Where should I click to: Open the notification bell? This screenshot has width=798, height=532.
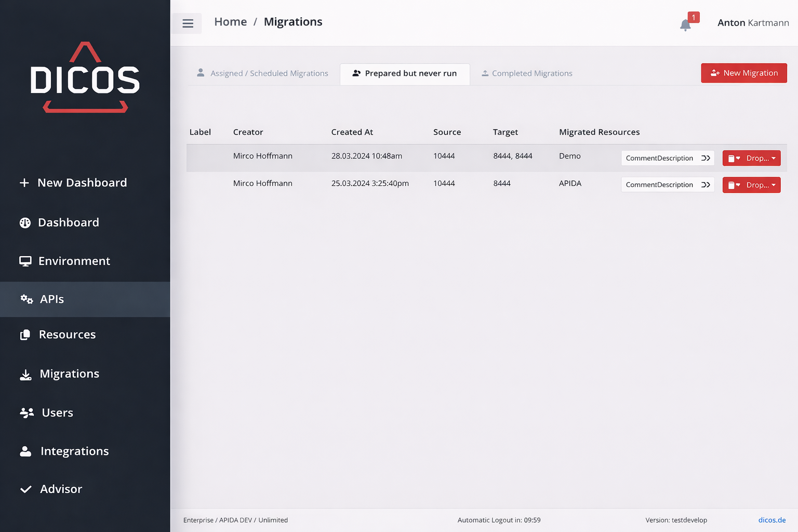click(x=685, y=25)
